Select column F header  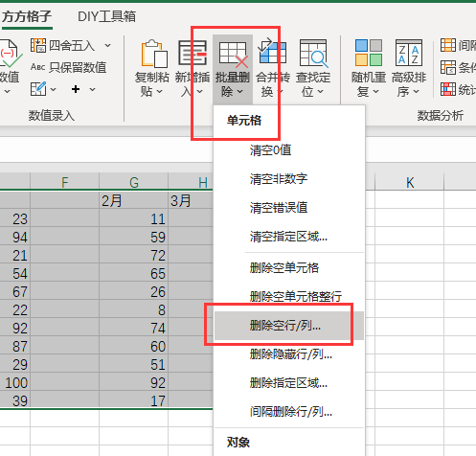[65, 182]
